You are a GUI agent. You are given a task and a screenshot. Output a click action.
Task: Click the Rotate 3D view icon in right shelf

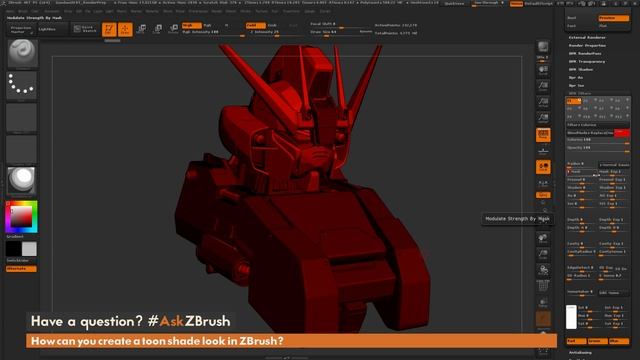(543, 270)
